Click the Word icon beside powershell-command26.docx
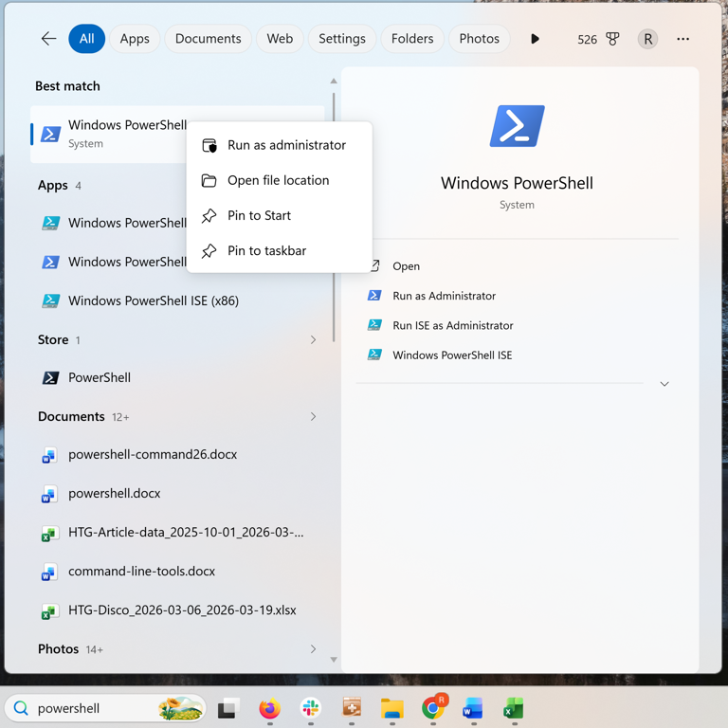Viewport: 728px width, 728px height. pos(49,455)
